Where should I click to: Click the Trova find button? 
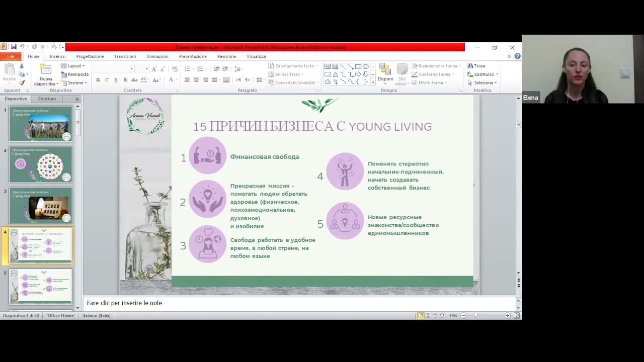pos(476,66)
